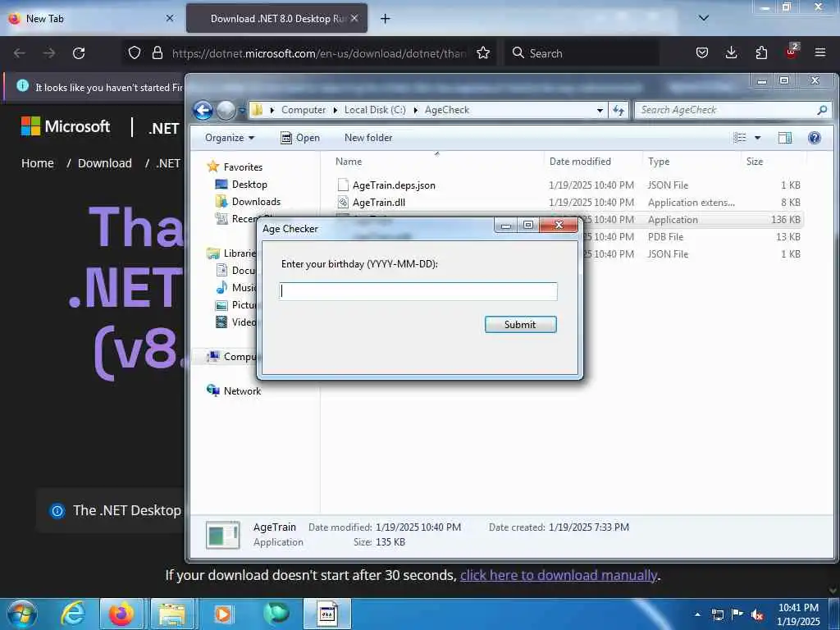Click the Firefox forward arrow
The height and width of the screenshot is (630, 840).
(x=48, y=53)
